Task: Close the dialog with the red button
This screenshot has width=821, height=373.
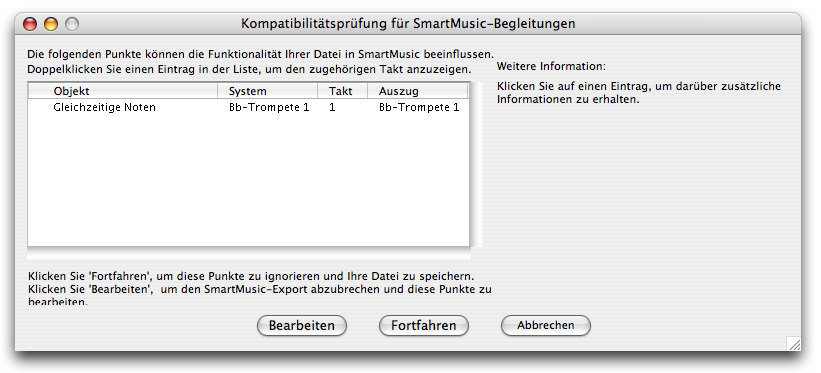Action: point(30,24)
